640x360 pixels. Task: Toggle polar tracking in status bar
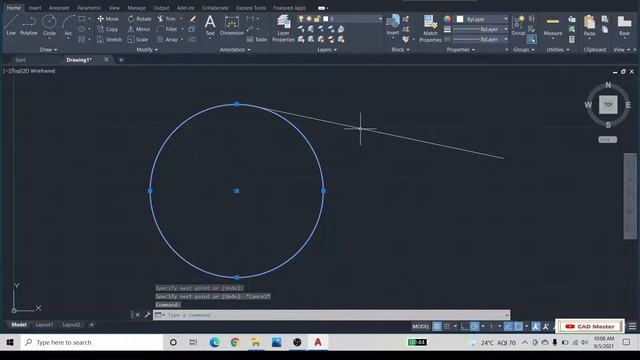[474, 326]
